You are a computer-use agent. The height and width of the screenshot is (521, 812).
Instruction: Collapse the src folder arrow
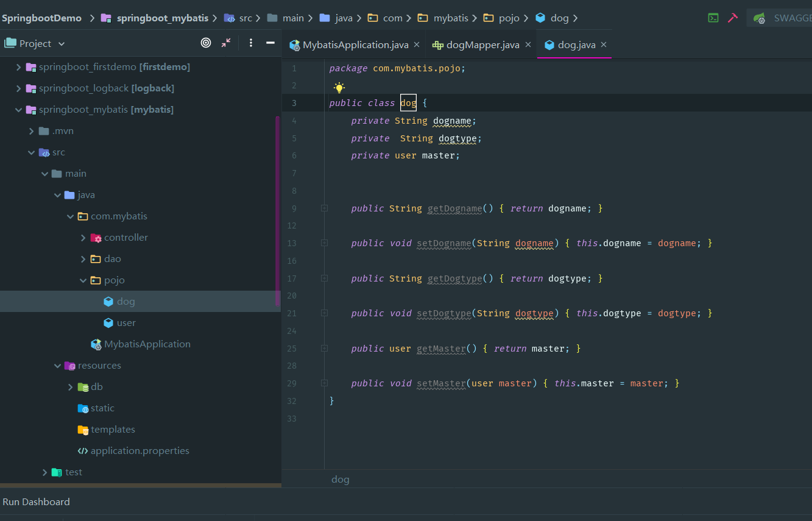pos(32,152)
